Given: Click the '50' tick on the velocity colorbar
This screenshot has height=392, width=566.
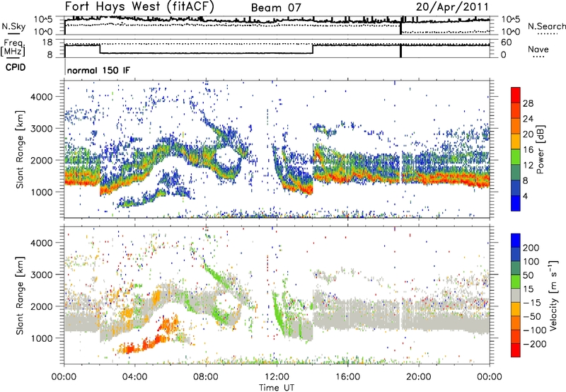Looking at the screenshot, I should [528, 275].
